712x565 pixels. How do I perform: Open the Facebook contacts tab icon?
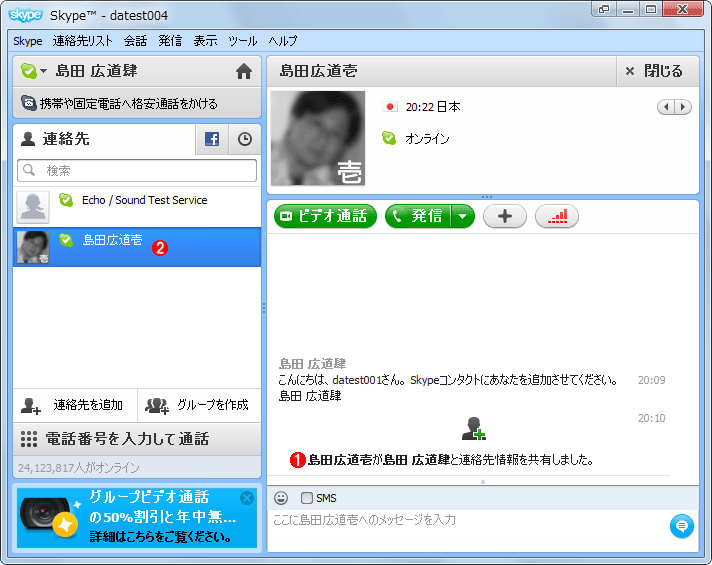212,139
